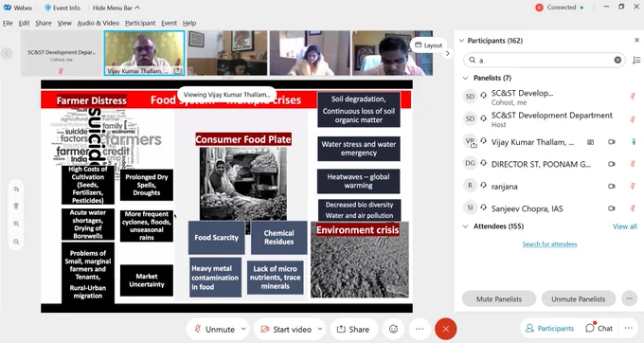Viewport: 644px width, 343px height.
Task: Toggle the Participants panel button
Action: pyautogui.click(x=550, y=328)
